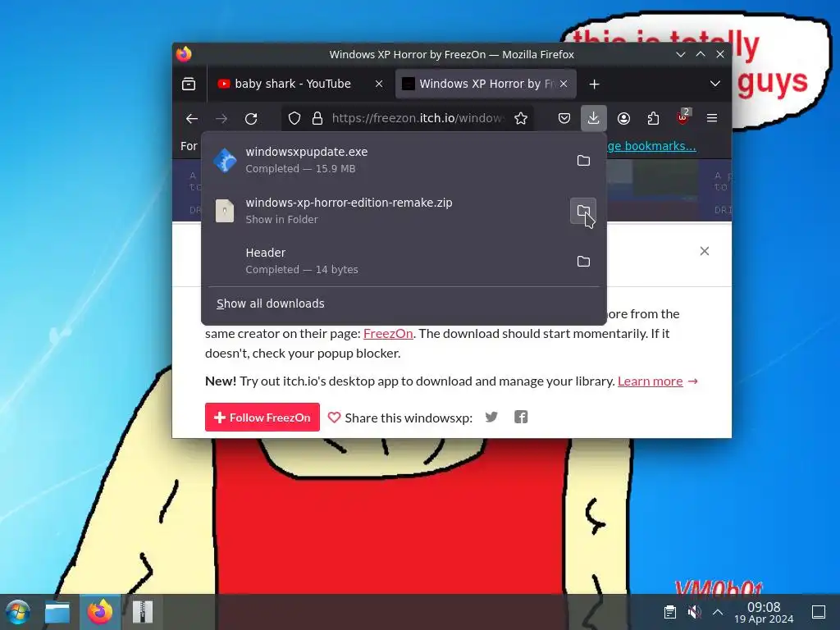Click the muted volume tray icon
This screenshot has width=840, height=630.
694,612
